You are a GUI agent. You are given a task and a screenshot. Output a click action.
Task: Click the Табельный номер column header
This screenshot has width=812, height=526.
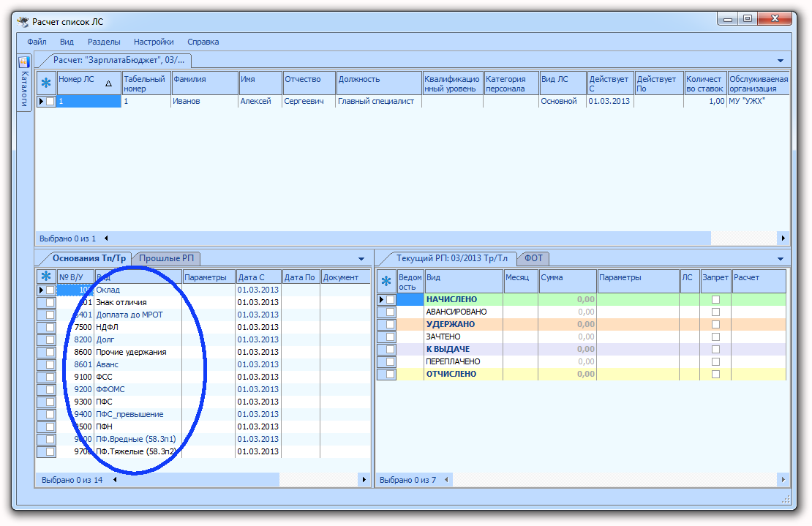tap(146, 83)
